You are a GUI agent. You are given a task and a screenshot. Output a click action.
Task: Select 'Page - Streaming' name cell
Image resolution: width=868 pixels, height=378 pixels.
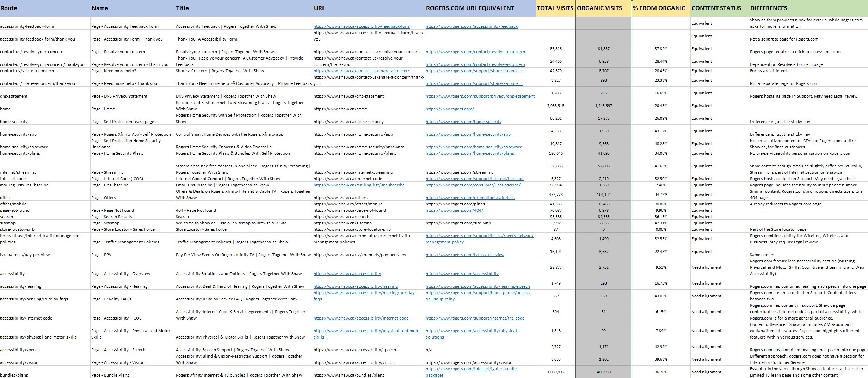133,166
